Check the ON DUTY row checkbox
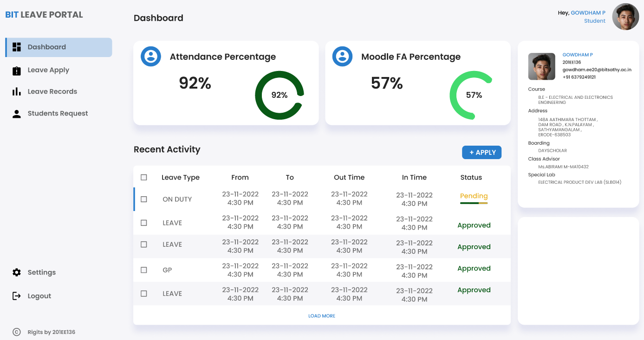Image resolution: width=644 pixels, height=340 pixels. pyautogui.click(x=144, y=199)
